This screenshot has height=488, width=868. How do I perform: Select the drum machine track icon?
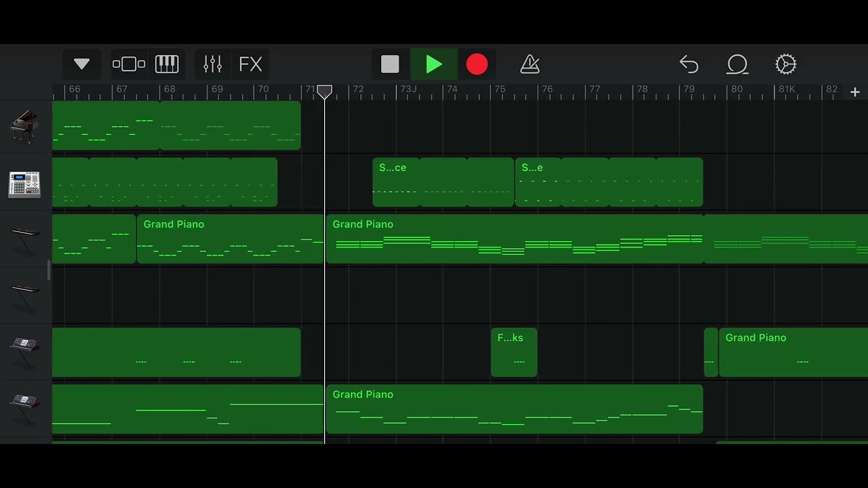pyautogui.click(x=24, y=184)
